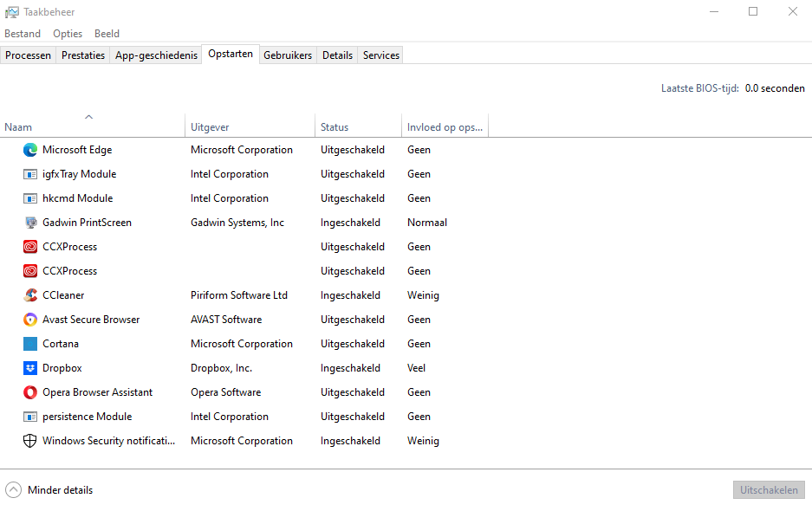Open the Bestand menu
The image size is (812, 511).
click(x=23, y=34)
